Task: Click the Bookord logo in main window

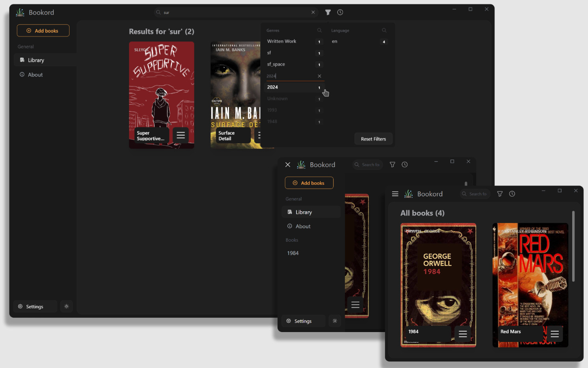Action: tap(20, 12)
